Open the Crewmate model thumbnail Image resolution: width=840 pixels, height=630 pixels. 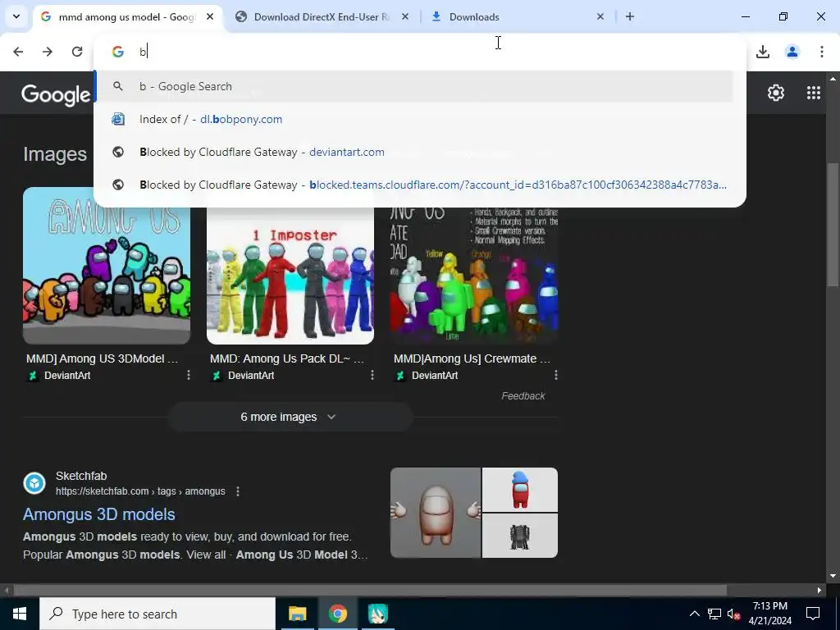click(x=473, y=276)
